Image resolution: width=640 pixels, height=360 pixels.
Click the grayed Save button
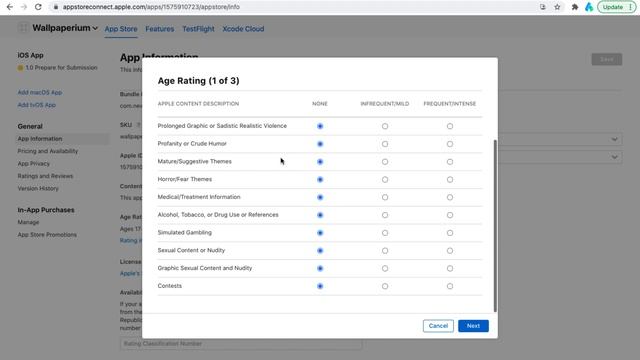(x=607, y=60)
